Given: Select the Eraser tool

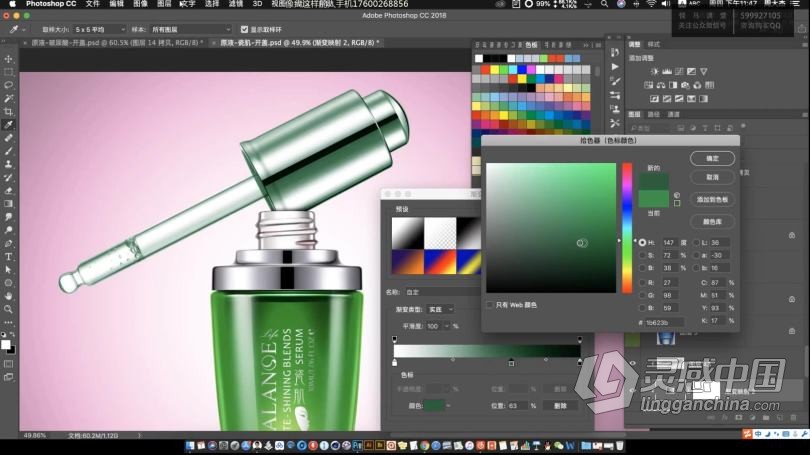Looking at the screenshot, I should click(8, 191).
